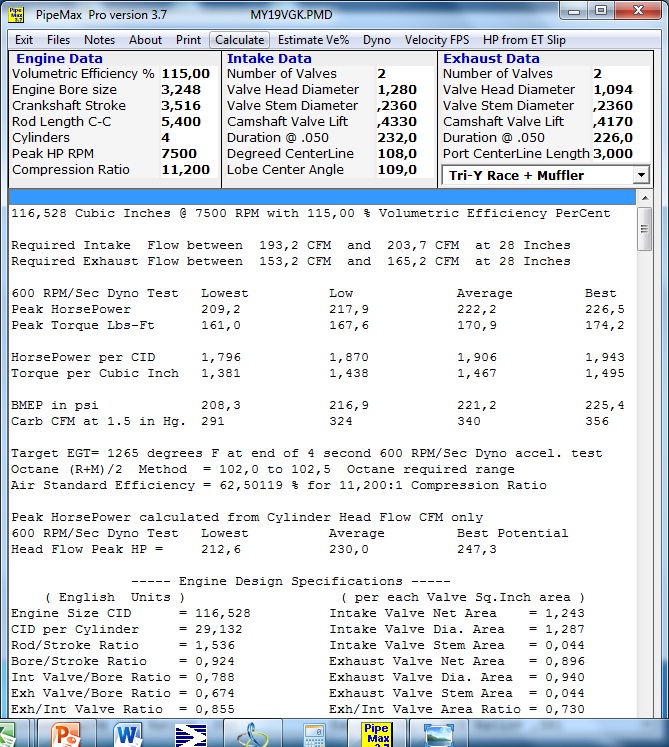Viewport: 669px width, 747px height.
Task: Click the Calculate button
Action: [240, 40]
